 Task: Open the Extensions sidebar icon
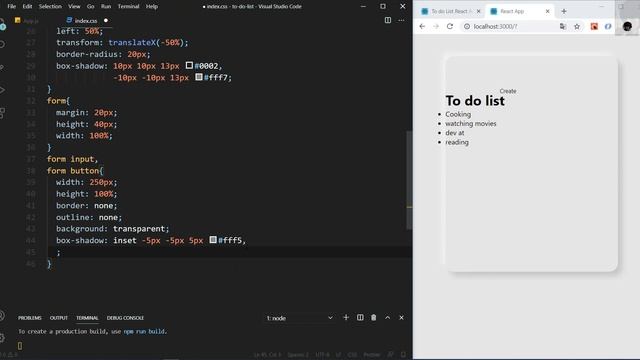(x=2, y=112)
